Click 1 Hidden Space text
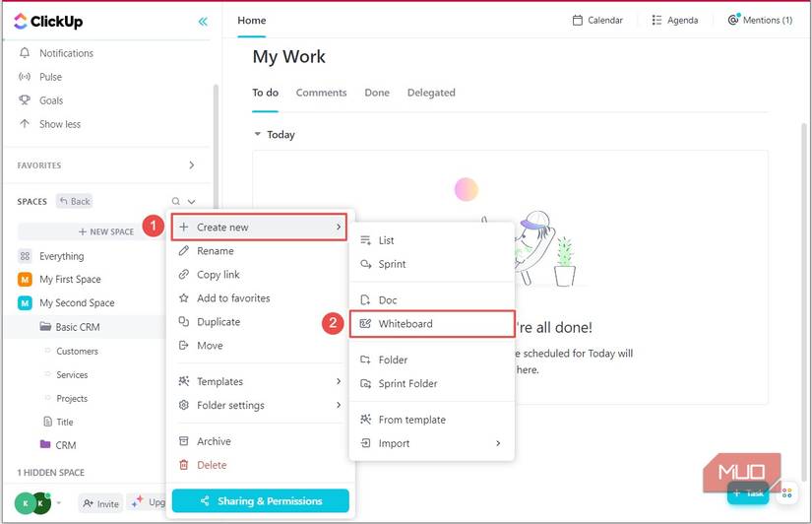The image size is (812, 524). click(x=51, y=473)
